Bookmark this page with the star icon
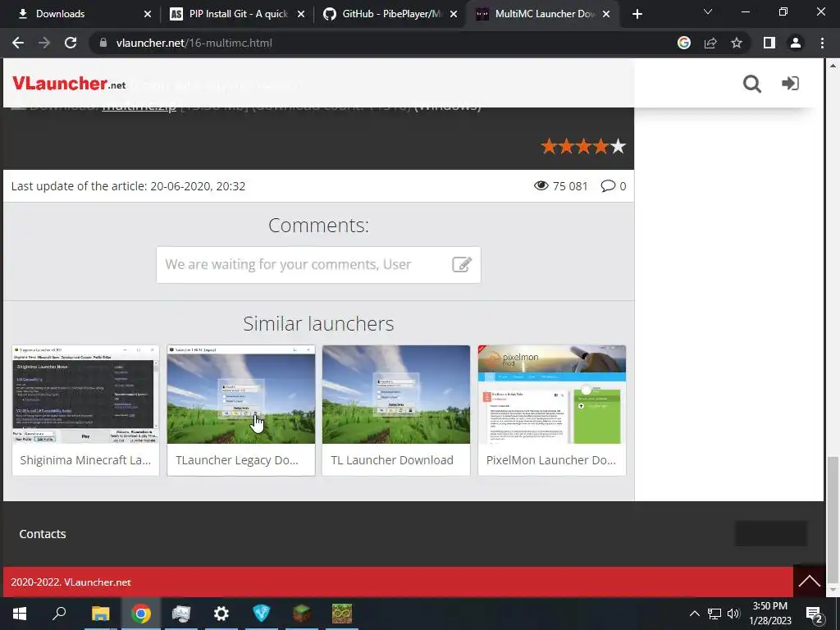The image size is (840, 630). (737, 43)
